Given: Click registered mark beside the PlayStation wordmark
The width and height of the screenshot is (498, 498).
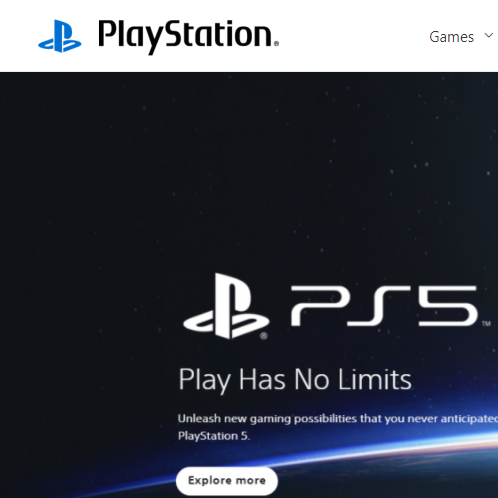Looking at the screenshot, I should [276, 43].
